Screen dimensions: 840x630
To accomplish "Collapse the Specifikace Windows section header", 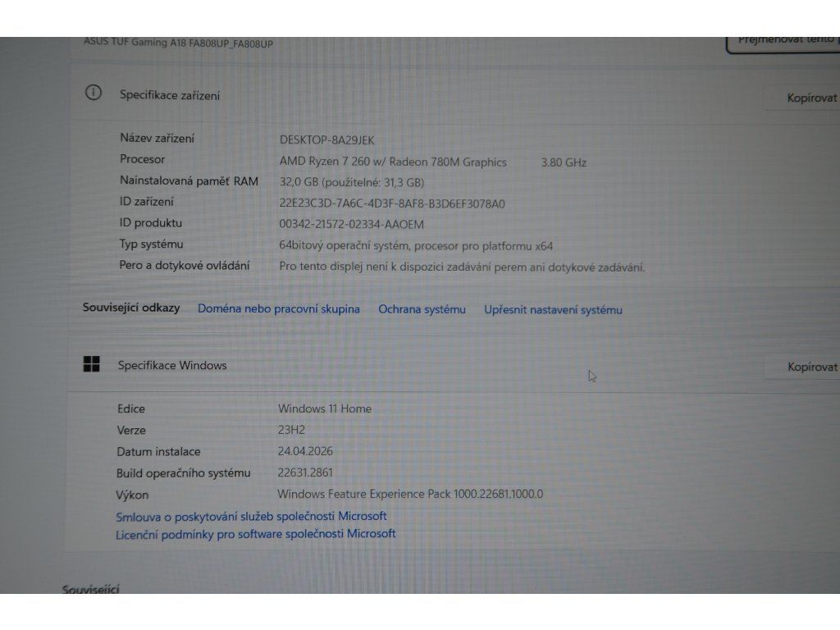I will (455, 366).
